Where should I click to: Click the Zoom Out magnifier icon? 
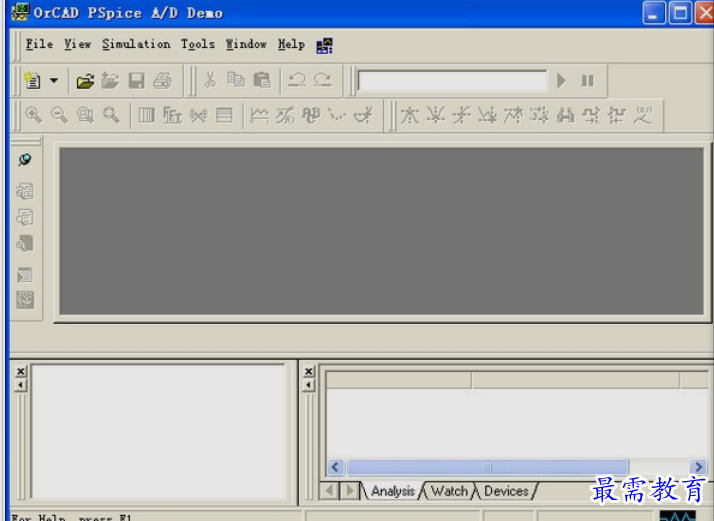coord(59,115)
